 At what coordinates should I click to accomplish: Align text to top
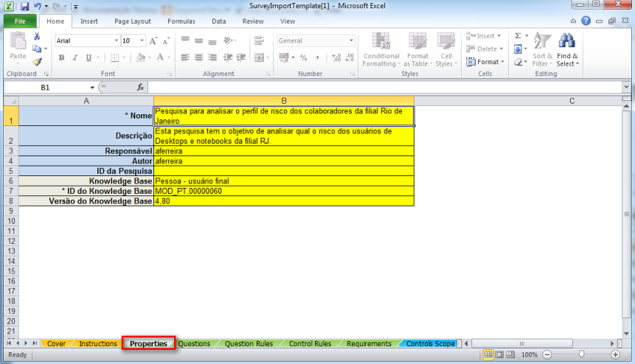tap(185, 41)
